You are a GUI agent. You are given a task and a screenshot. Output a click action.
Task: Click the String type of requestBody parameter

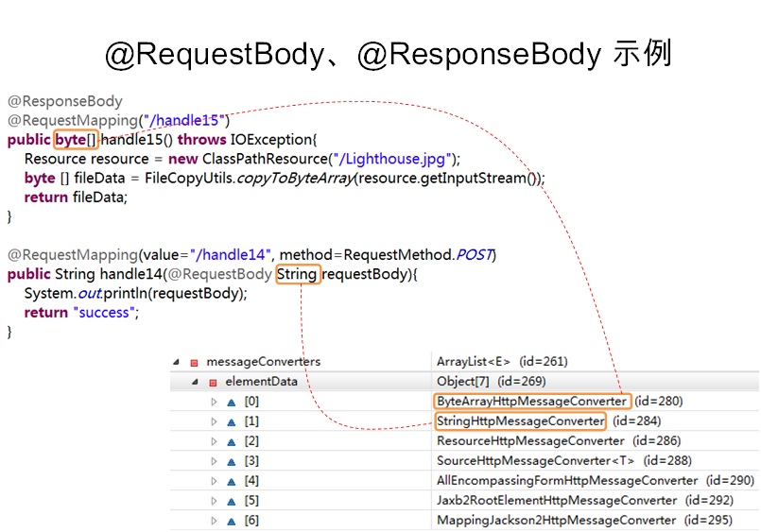pos(298,274)
